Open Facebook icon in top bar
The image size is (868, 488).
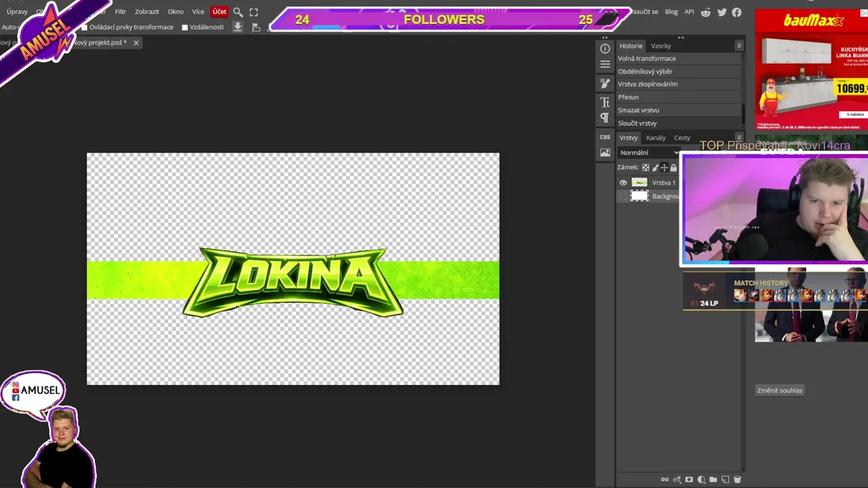click(736, 12)
